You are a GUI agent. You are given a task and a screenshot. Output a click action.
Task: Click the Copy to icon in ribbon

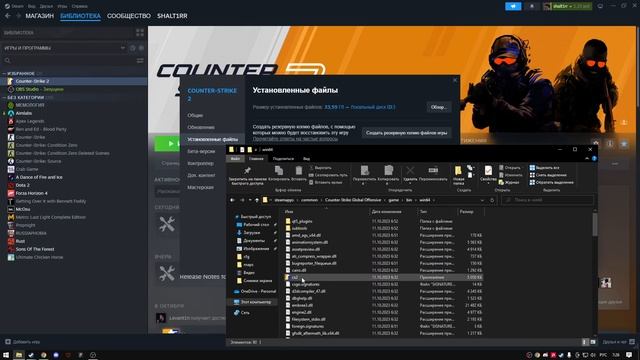388,170
